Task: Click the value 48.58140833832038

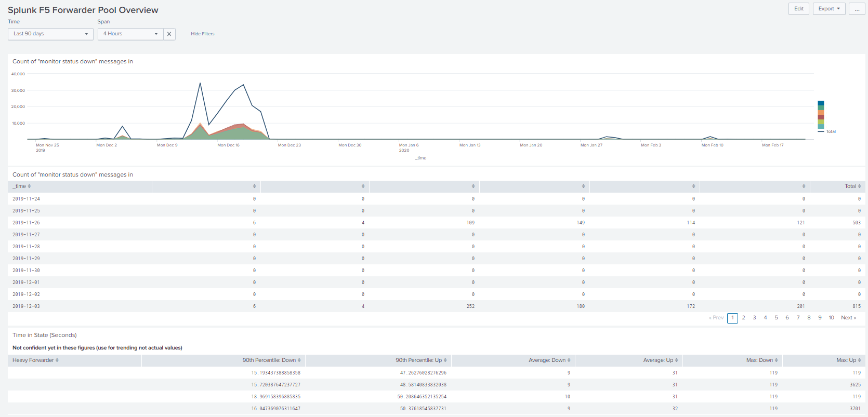Action: coord(423,385)
